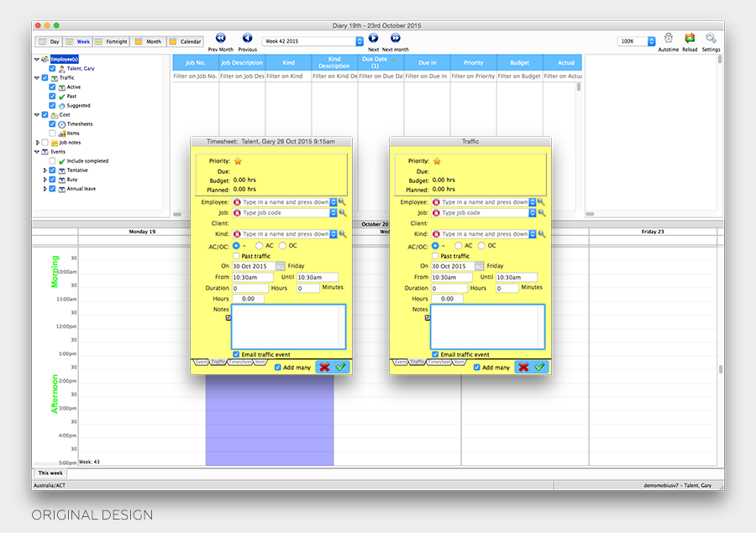Confirm the Traffic dialog with green tick
This screenshot has width=756, height=533.
[x=540, y=367]
